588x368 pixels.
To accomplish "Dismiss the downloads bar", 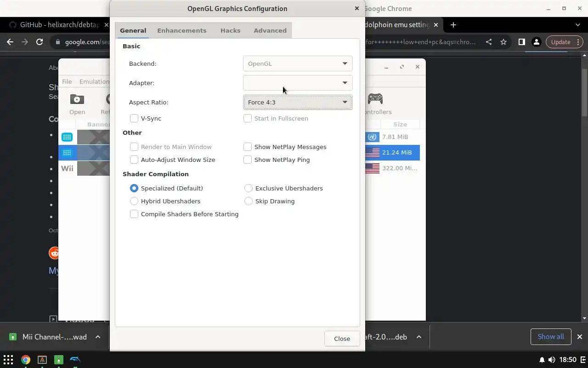I will click(x=580, y=337).
